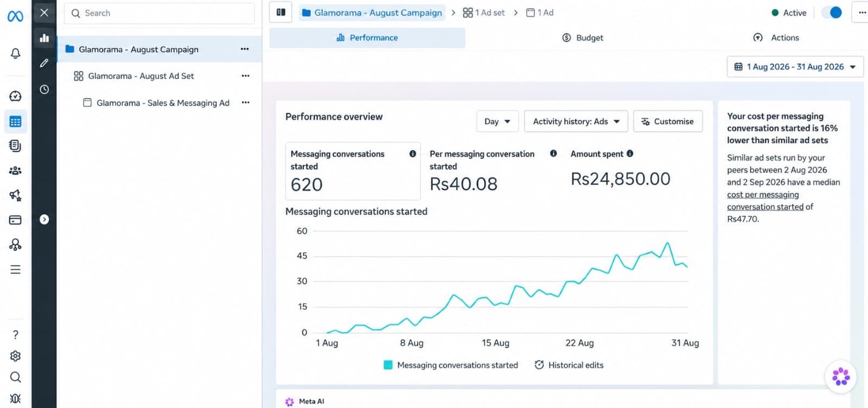868x408 pixels.
Task: Open the cost per messaging conversation started link
Action: 765,201
